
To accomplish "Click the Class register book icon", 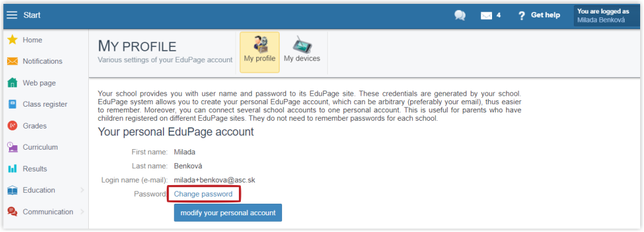I will [13, 104].
